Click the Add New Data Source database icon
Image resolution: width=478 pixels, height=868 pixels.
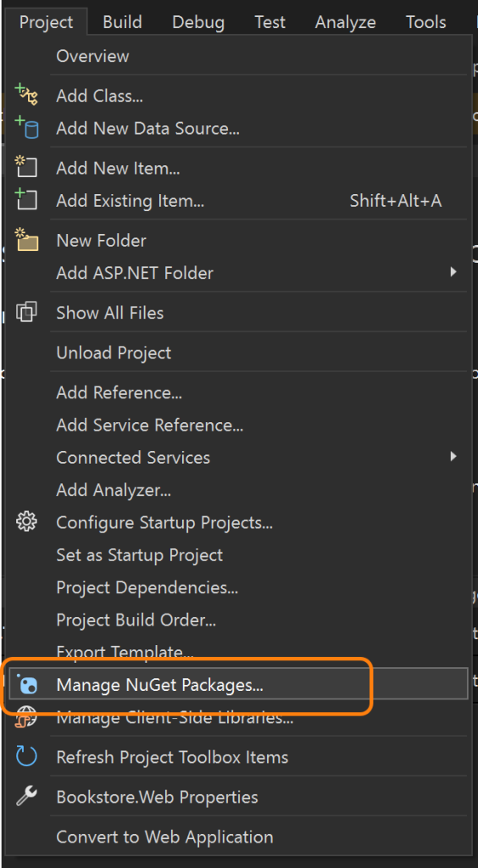pyautogui.click(x=26, y=128)
